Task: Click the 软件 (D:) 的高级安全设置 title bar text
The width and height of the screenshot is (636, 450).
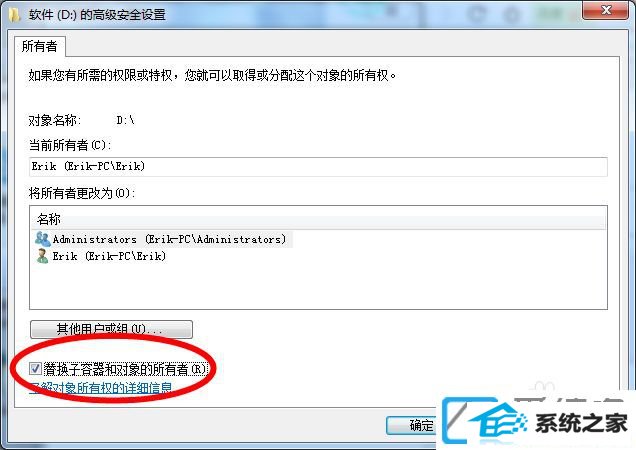Action: [x=97, y=15]
